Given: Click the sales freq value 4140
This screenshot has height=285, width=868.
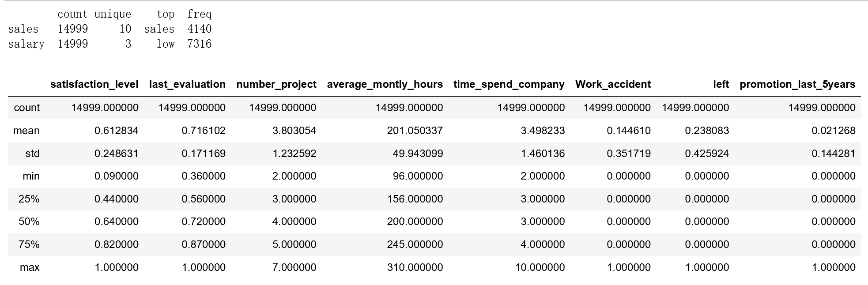Looking at the screenshot, I should 200,29.
